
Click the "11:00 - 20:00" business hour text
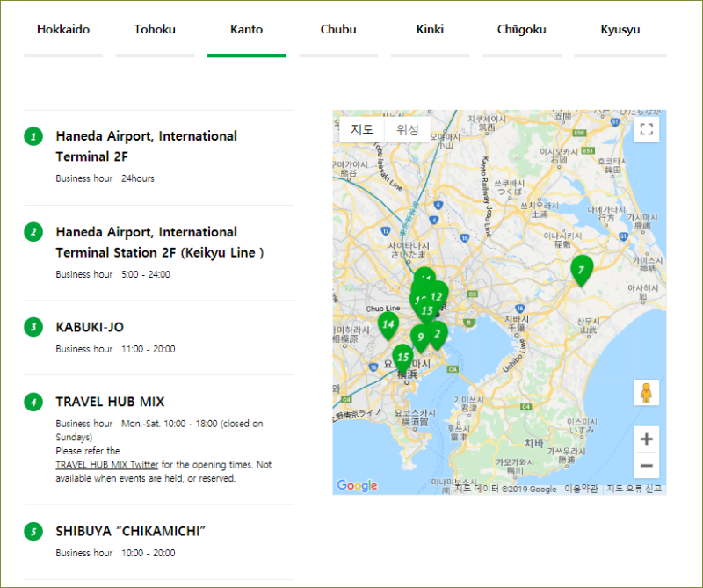(x=149, y=349)
